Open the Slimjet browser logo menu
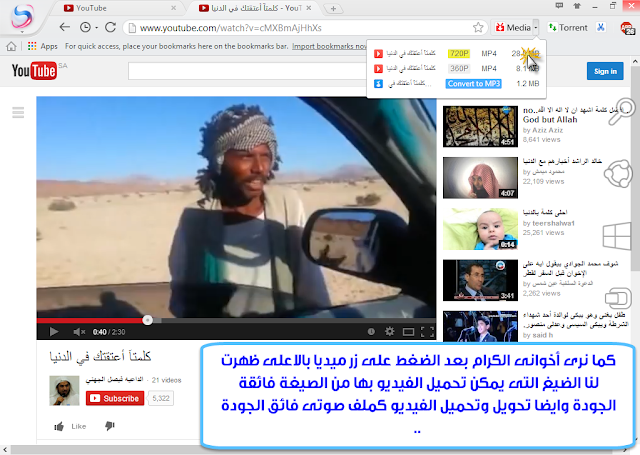The height and width of the screenshot is (455, 640). [22, 16]
